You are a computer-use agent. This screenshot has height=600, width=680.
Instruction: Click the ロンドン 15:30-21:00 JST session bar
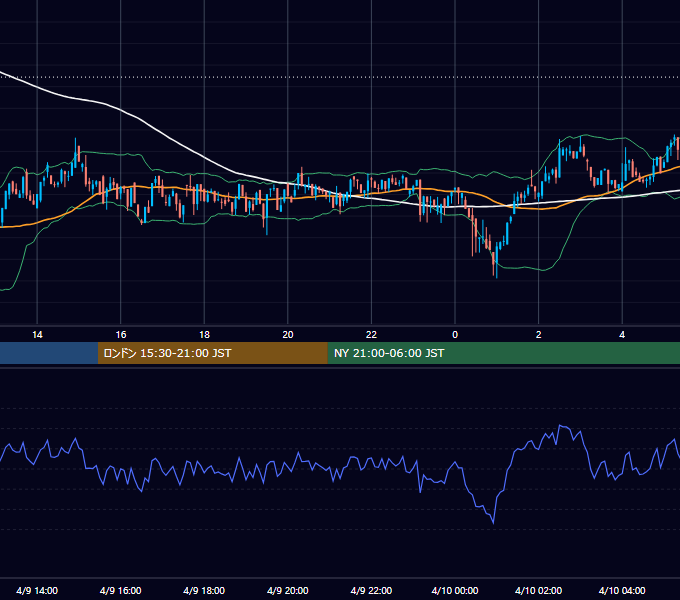[x=212, y=353]
